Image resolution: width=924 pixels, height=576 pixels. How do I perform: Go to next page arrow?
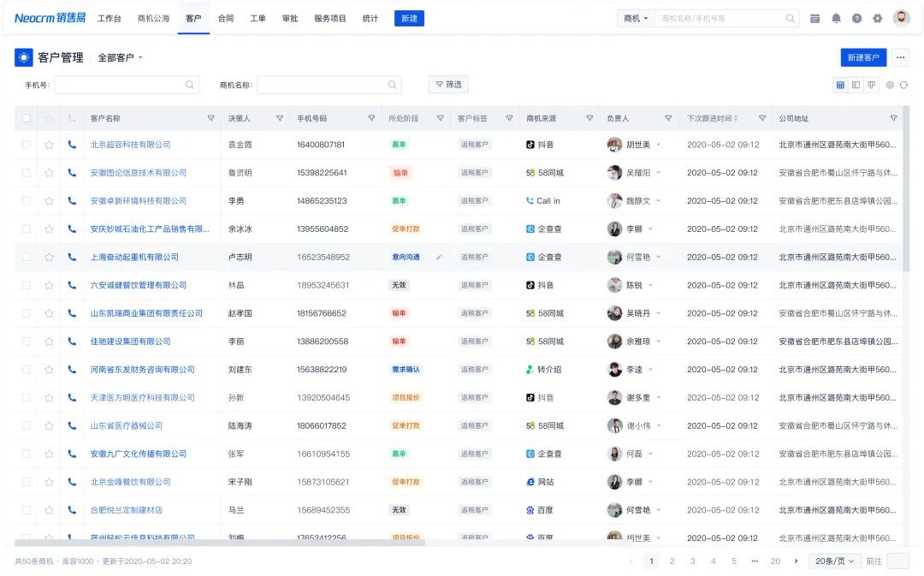click(x=797, y=561)
